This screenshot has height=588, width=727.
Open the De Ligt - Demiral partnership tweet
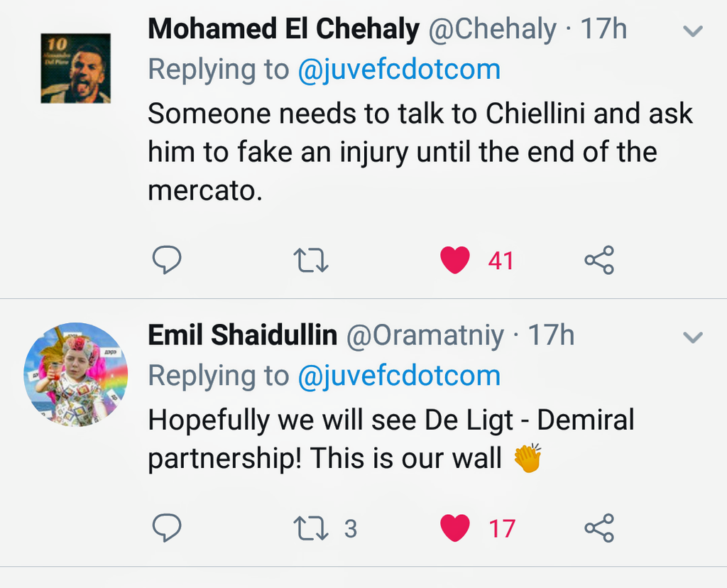point(390,440)
